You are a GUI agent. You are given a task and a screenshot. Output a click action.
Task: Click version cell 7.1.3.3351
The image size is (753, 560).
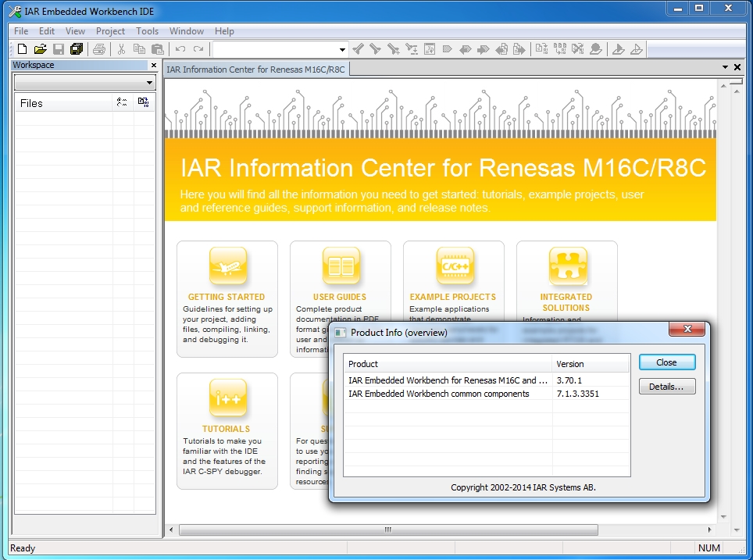pos(578,394)
